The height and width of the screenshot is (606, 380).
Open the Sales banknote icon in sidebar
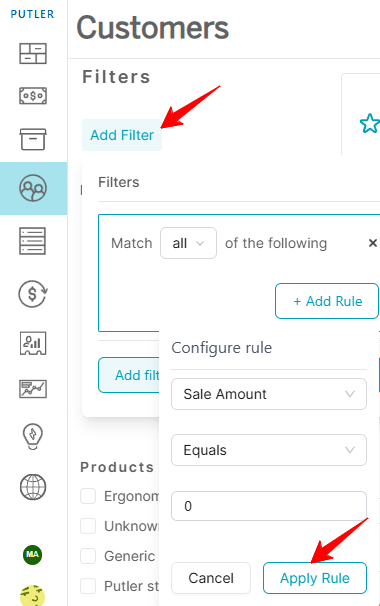[33, 95]
